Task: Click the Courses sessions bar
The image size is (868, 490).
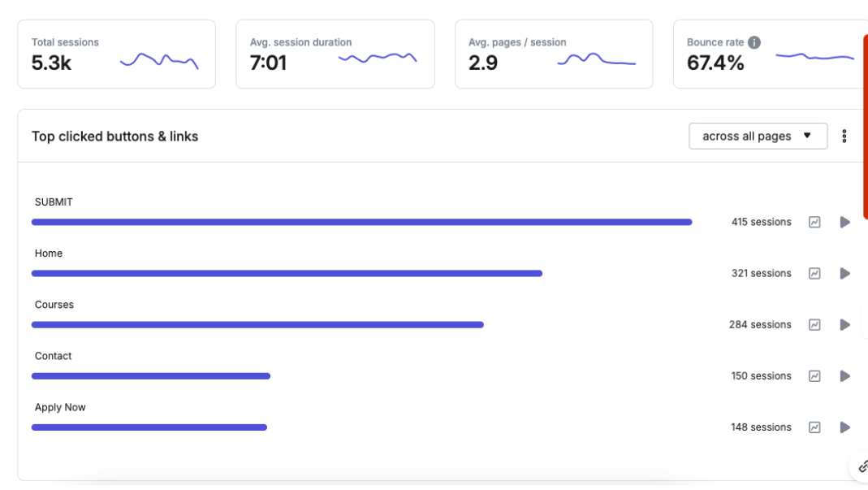Action: (x=257, y=324)
